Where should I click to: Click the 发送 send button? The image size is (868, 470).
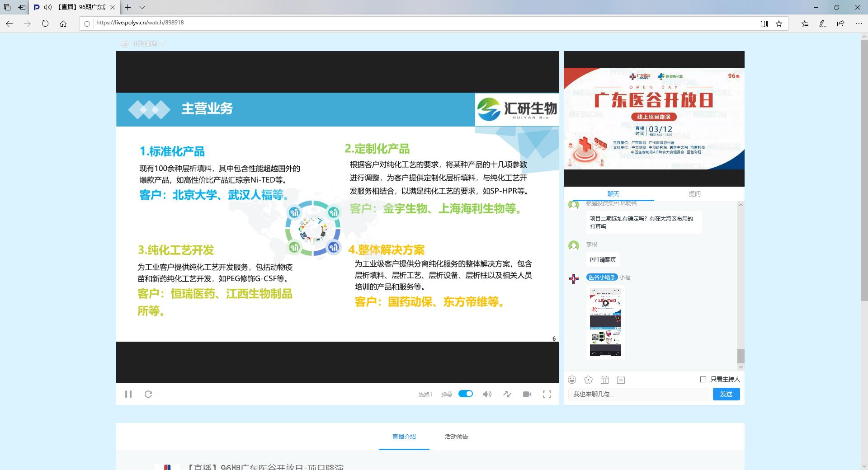pyautogui.click(x=726, y=394)
